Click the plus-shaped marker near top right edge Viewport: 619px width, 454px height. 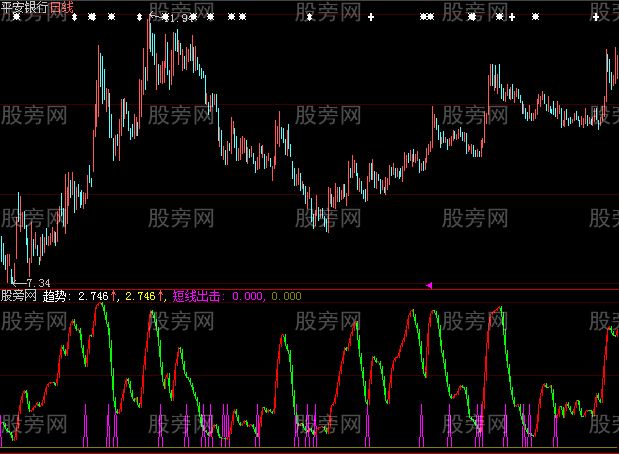click(597, 18)
